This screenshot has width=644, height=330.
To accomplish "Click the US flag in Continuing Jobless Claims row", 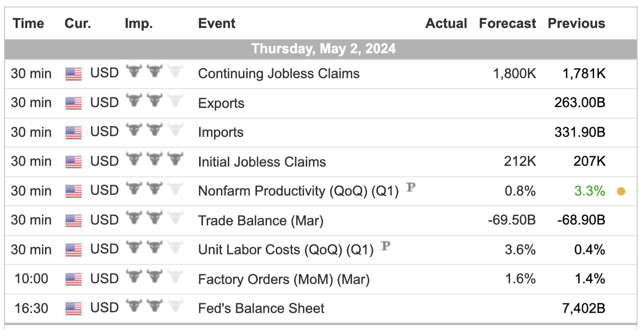I will point(73,74).
